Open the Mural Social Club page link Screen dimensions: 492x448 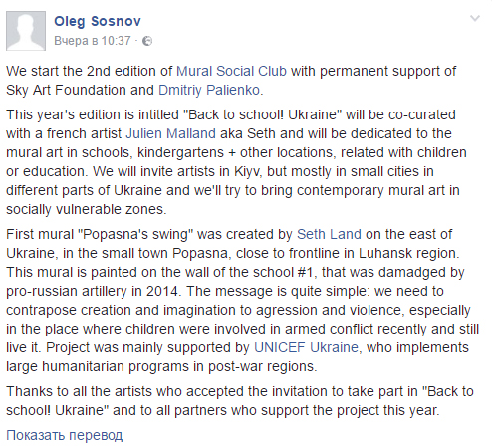231,71
